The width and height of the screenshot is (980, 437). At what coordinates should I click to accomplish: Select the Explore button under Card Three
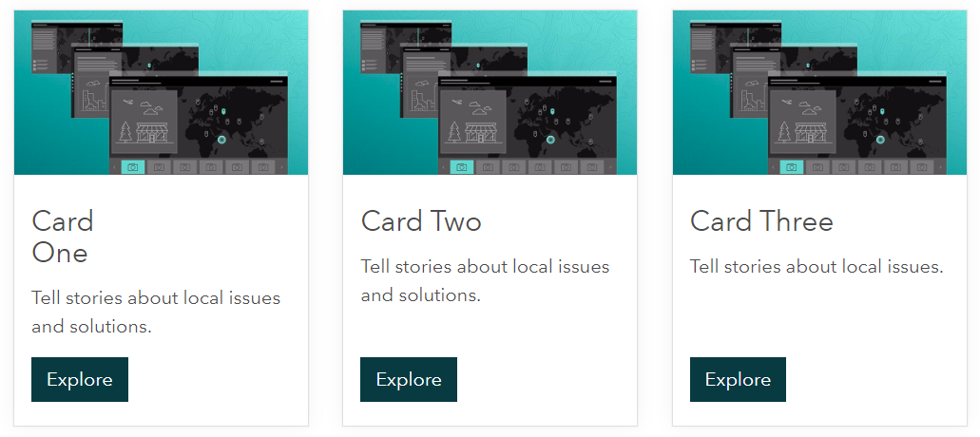739,380
